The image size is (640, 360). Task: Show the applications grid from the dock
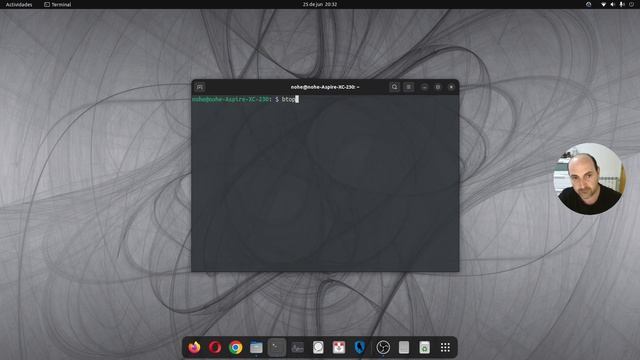tap(445, 347)
